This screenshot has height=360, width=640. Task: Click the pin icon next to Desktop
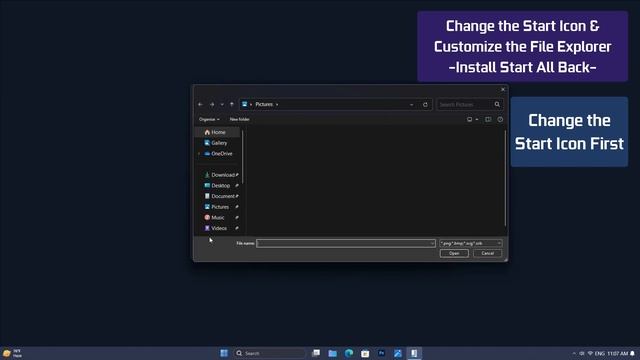(x=237, y=185)
